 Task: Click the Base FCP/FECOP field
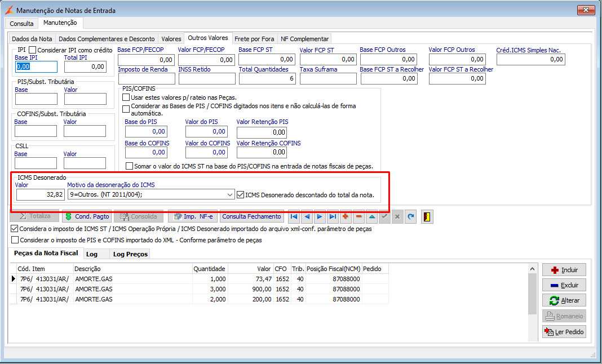point(147,60)
